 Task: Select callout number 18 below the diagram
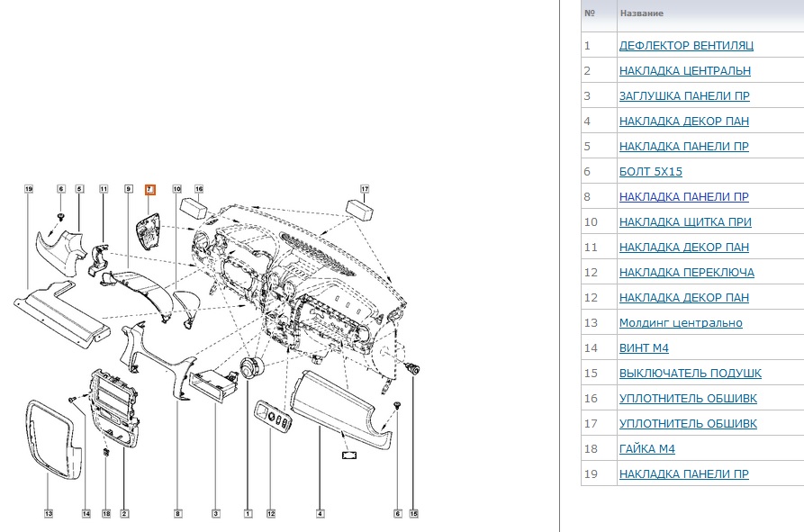[x=106, y=514]
